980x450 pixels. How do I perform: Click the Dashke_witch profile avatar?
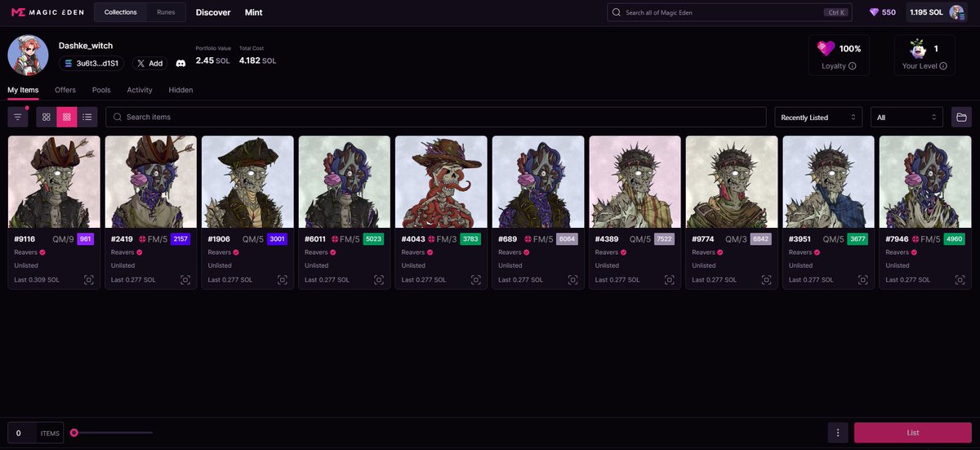pos(29,56)
